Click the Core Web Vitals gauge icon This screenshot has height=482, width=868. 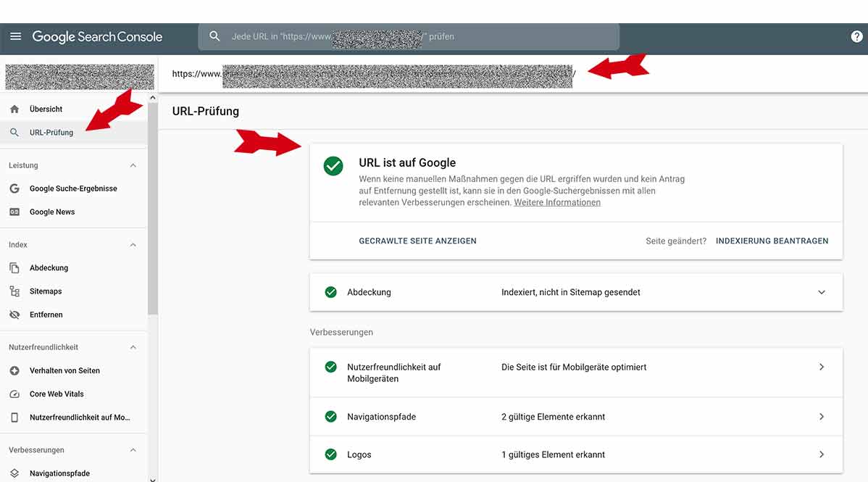pos(14,394)
